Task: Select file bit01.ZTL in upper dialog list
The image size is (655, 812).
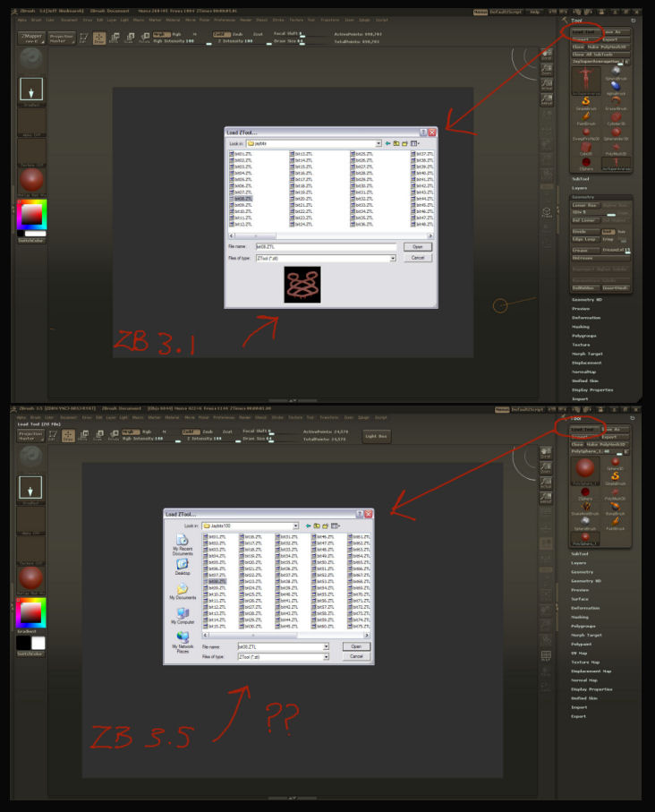Action: click(241, 154)
